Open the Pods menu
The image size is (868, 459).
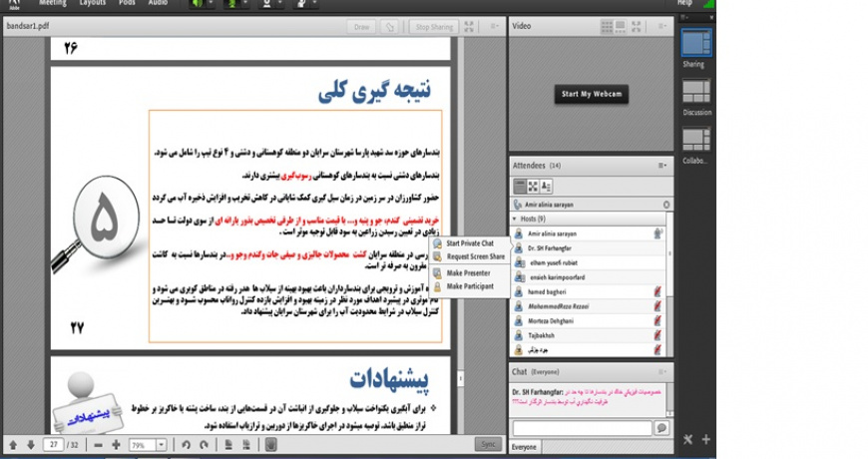coord(127,3)
